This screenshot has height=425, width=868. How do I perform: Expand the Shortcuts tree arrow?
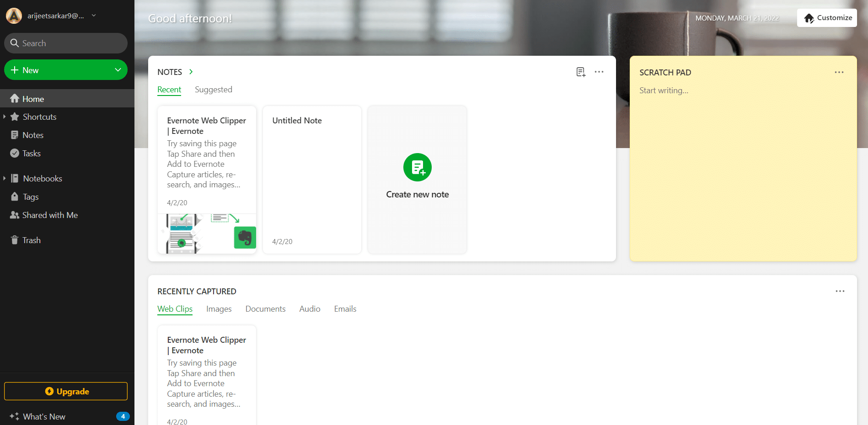(x=4, y=117)
